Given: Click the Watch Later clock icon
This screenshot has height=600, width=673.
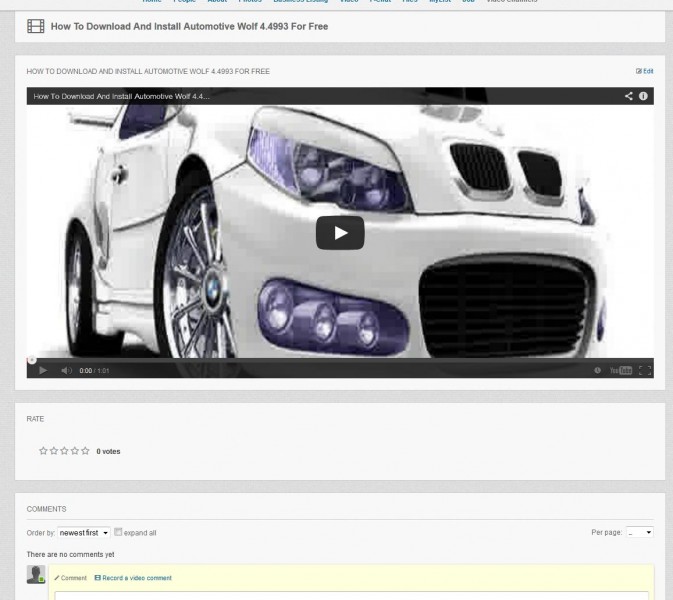Looking at the screenshot, I should point(597,370).
